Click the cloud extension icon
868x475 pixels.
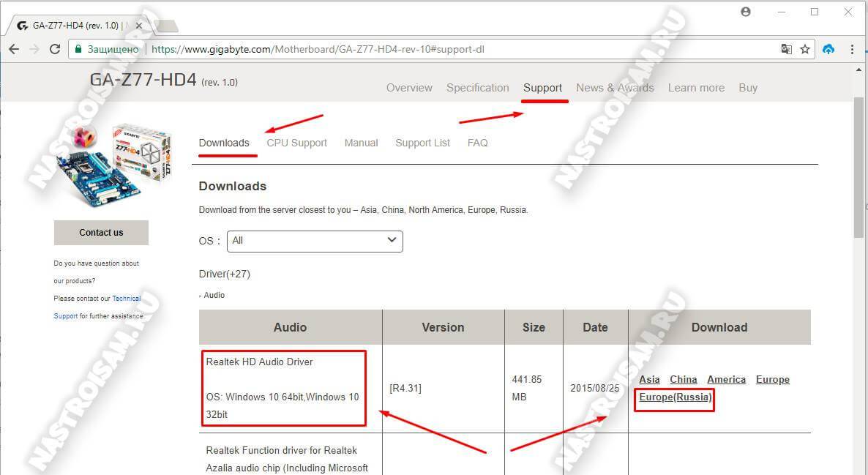(x=828, y=49)
